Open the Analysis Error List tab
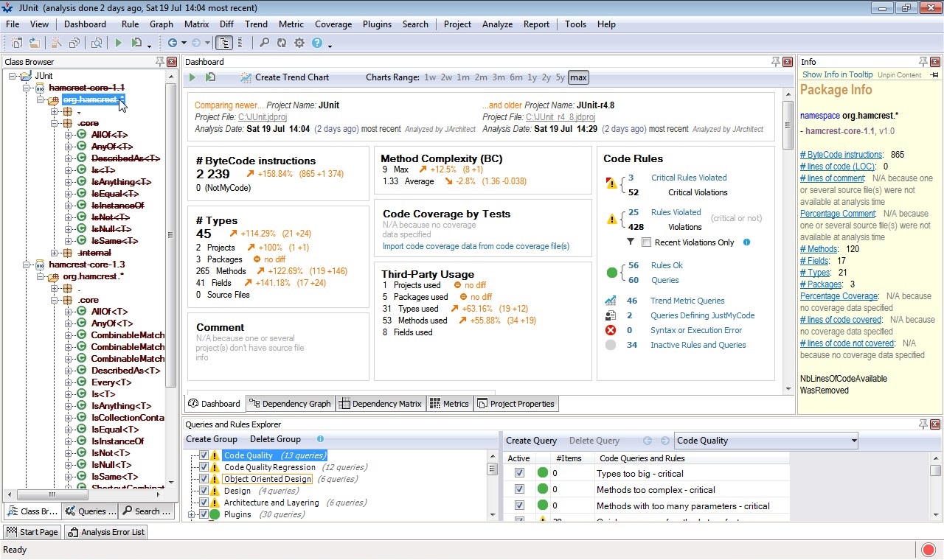 pos(106,532)
